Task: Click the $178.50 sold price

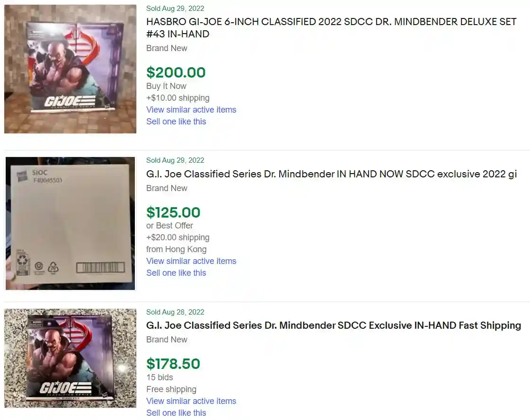Action: [173, 364]
